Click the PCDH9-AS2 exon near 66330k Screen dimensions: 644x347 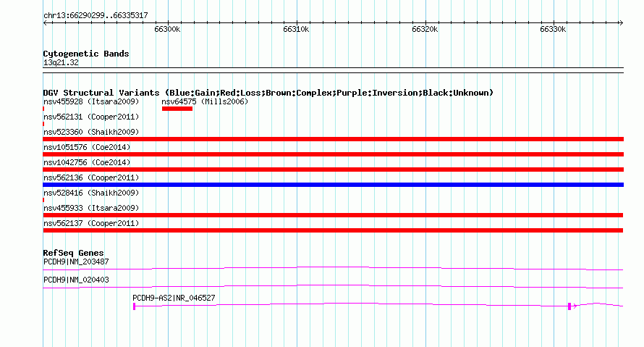569,306
